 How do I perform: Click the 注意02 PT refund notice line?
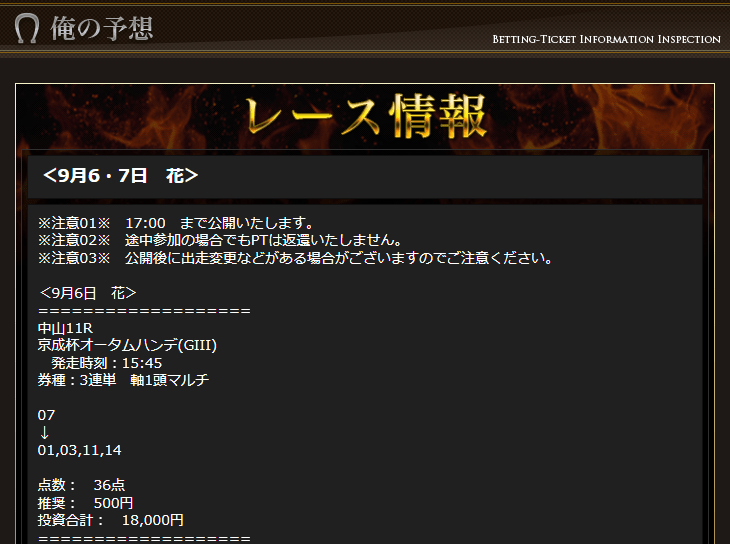[x=220, y=240]
